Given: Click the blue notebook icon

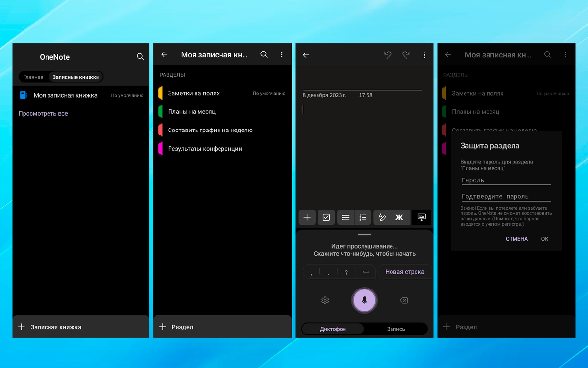Looking at the screenshot, I should (23, 95).
